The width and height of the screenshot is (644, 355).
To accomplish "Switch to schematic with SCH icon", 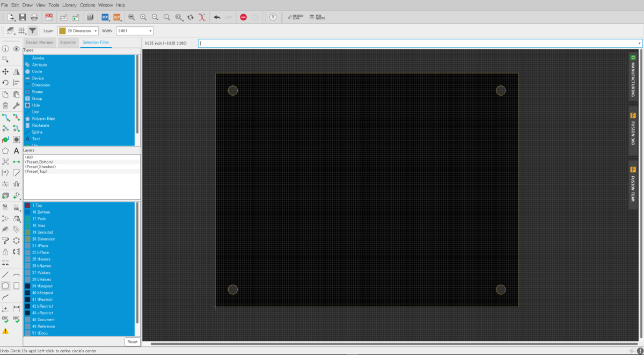I will pos(49,17).
